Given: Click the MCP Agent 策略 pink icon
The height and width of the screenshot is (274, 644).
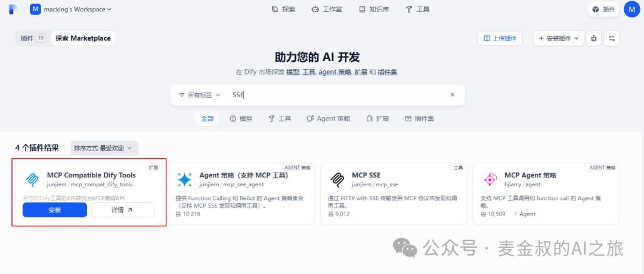Looking at the screenshot, I should (490, 180).
